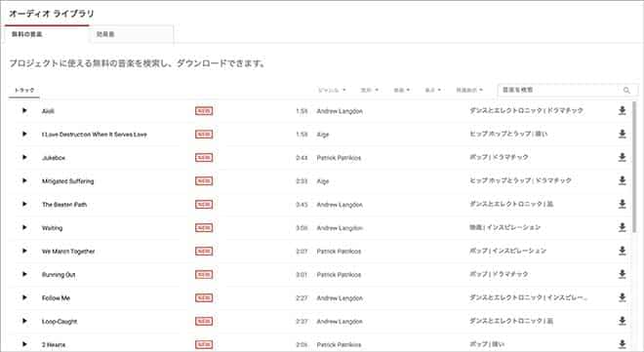Download the Follow Me track
This screenshot has height=352, width=644.
(x=623, y=297)
